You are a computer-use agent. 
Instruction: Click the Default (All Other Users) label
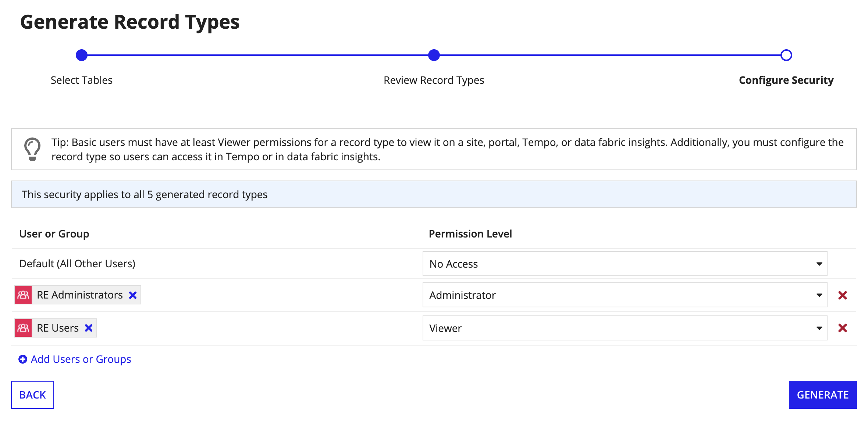click(x=77, y=264)
